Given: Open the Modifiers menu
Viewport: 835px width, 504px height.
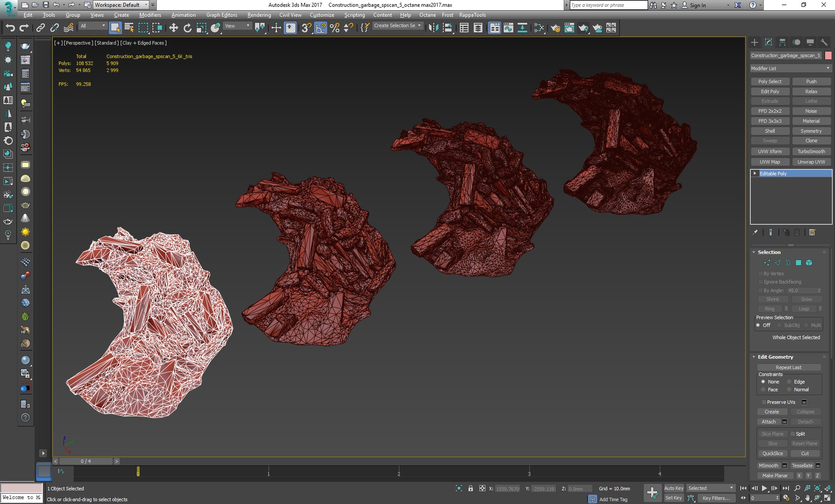Looking at the screenshot, I should click(150, 15).
